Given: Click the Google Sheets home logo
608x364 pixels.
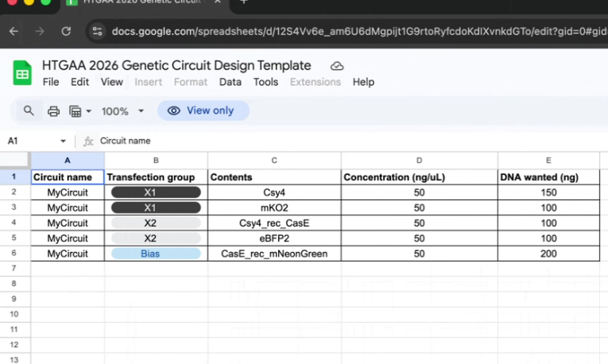Looking at the screenshot, I should pos(22,73).
